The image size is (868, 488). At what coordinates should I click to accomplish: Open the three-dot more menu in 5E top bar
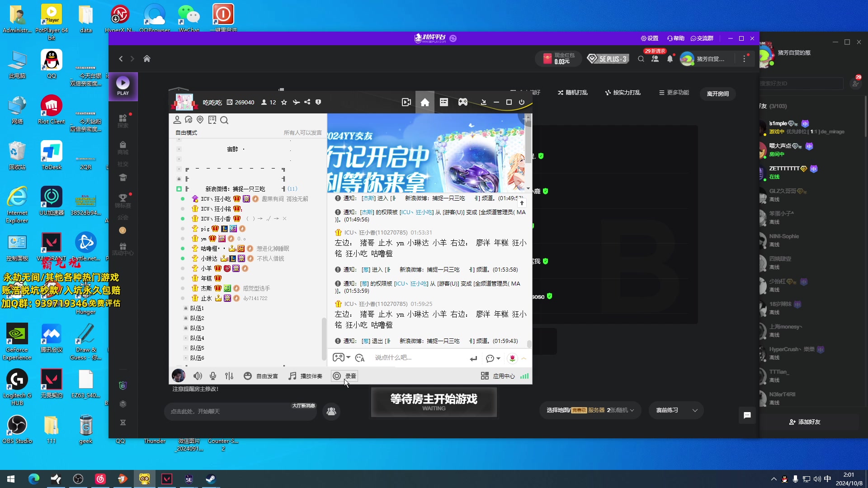point(744,59)
